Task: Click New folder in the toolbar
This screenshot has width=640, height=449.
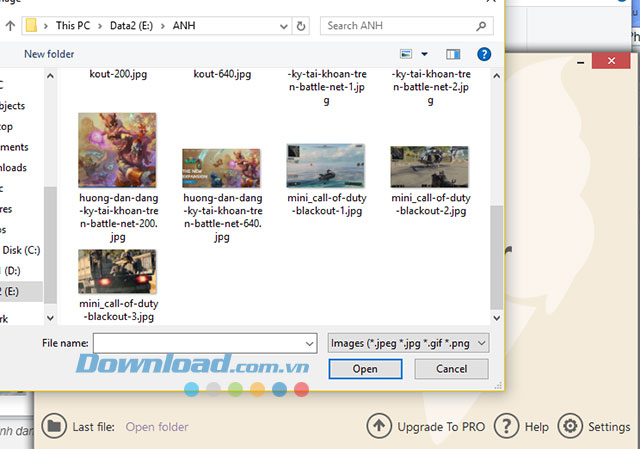Action: pos(49,54)
